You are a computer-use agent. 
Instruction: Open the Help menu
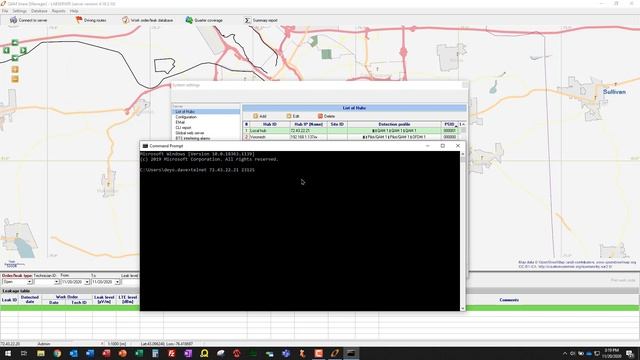tap(74, 11)
